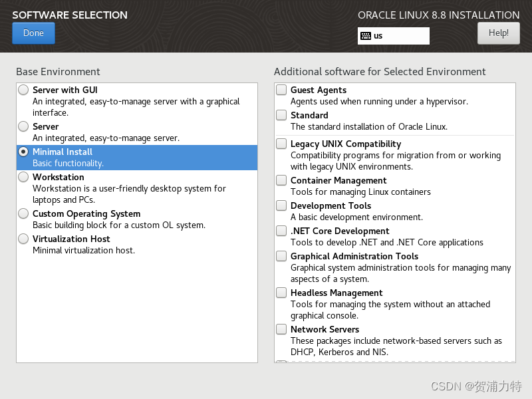The image size is (532, 399).
Task: Click 'Additional software for Selected Environment' heading
Action: tap(380, 72)
